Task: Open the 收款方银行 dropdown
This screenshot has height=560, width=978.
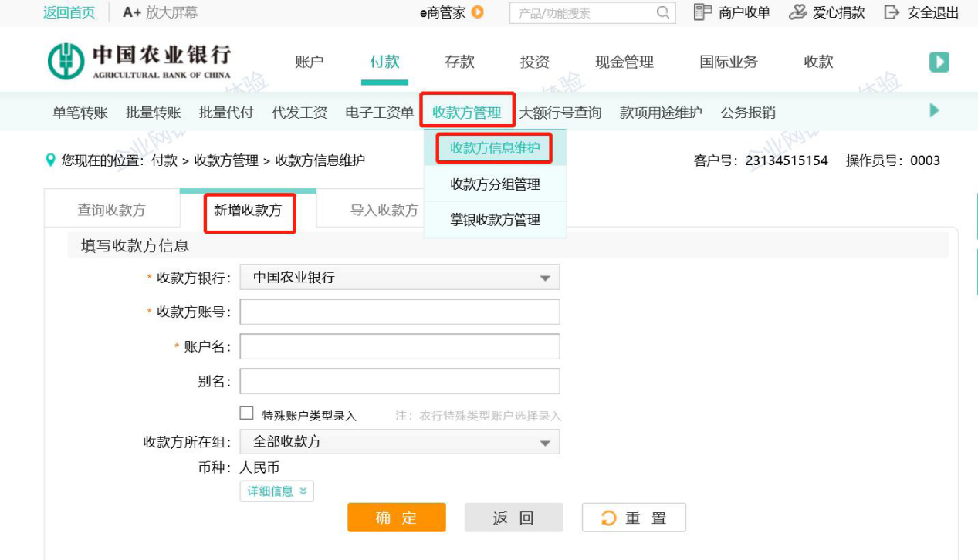Action: pos(399,278)
